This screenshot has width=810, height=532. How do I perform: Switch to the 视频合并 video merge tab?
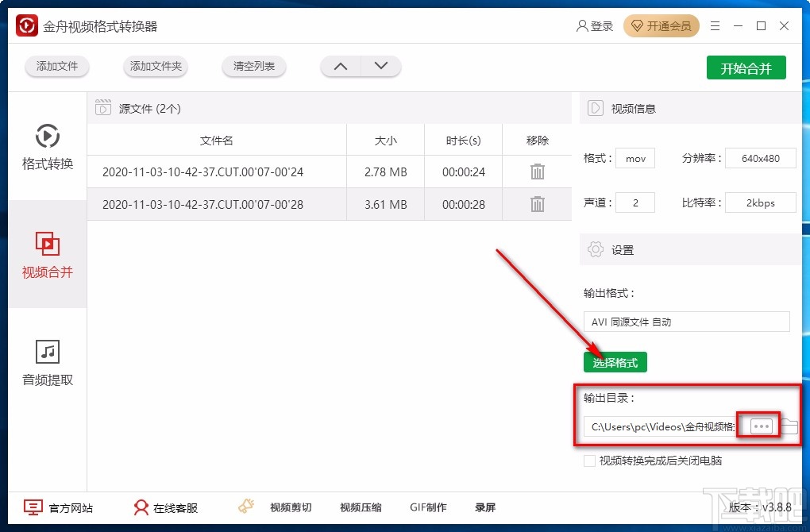coord(47,254)
